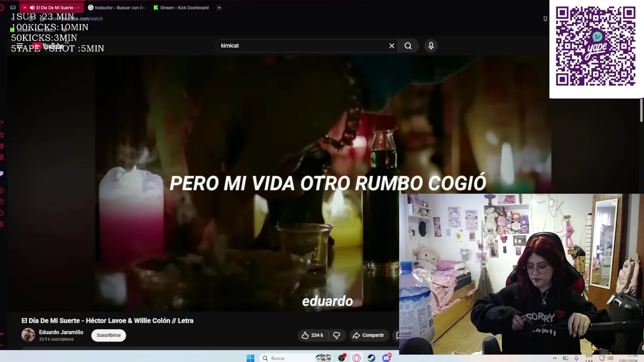Click the Opera menu logo
This screenshot has width=644, height=362.
(3, 8)
